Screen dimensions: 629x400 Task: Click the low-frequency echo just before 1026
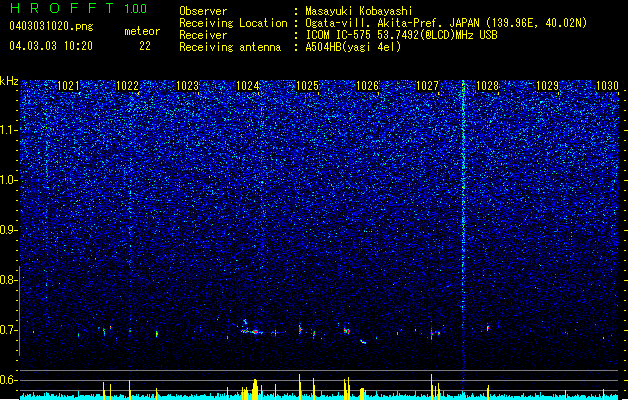click(x=363, y=342)
